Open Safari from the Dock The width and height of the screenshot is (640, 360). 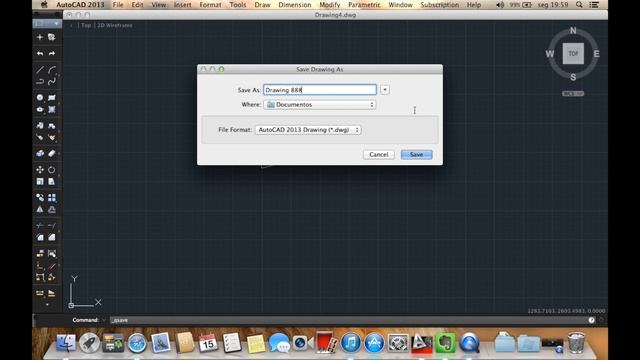click(137, 342)
